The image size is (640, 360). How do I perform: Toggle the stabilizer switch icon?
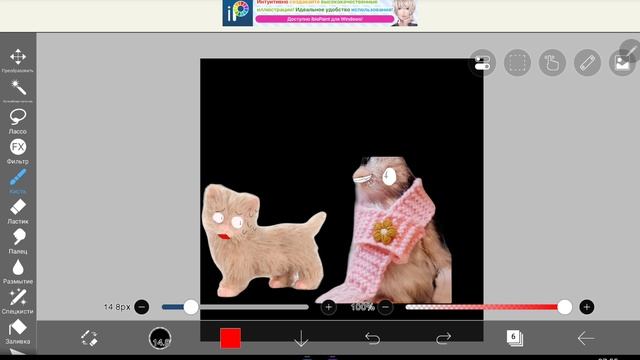(x=482, y=63)
